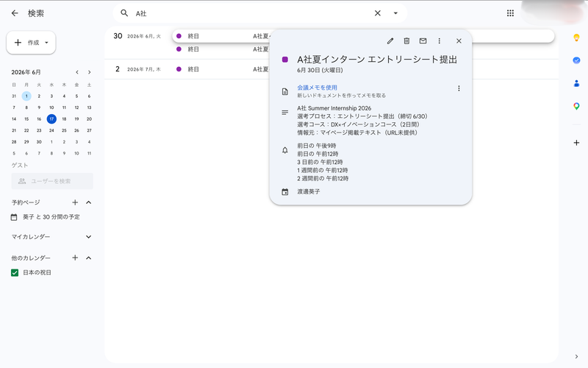
Task: Hide side panel with bottom chevron
Action: 576,357
